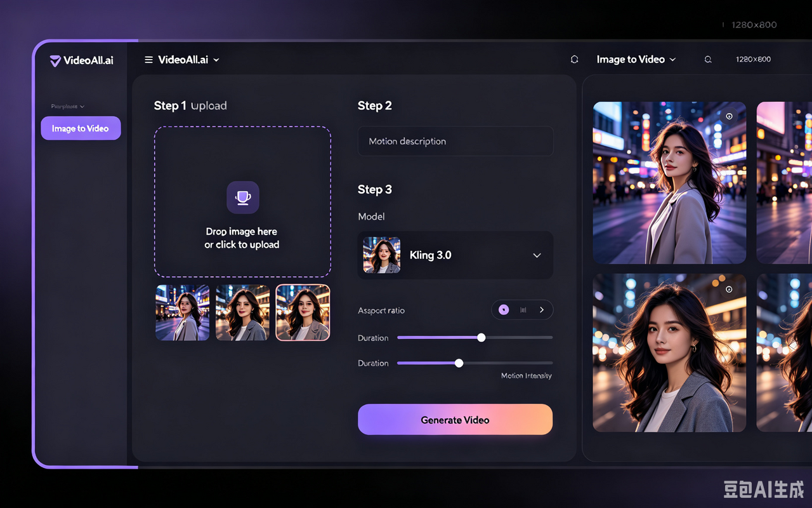Expand the VideoAll.ai header dropdown chevron

tap(216, 60)
